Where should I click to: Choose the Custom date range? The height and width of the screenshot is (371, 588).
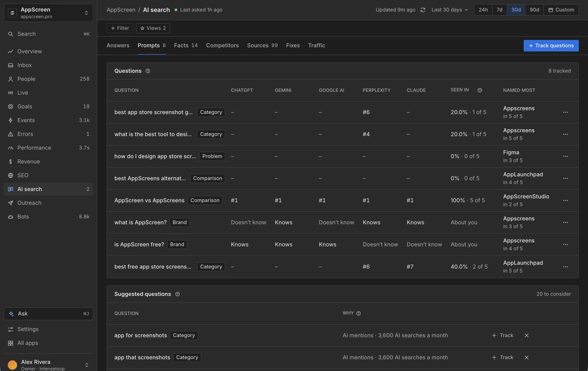pyautogui.click(x=561, y=10)
